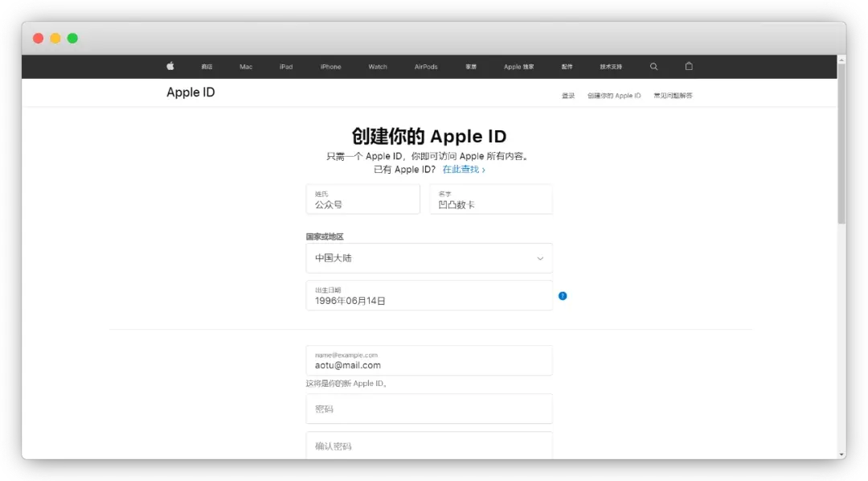Screen dimensions: 868x481
Task: Click the scrollbar up arrow
Action: (x=841, y=60)
